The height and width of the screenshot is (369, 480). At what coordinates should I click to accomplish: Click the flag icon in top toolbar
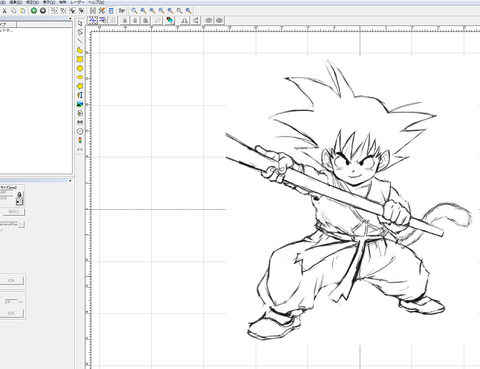pyautogui.click(x=122, y=11)
